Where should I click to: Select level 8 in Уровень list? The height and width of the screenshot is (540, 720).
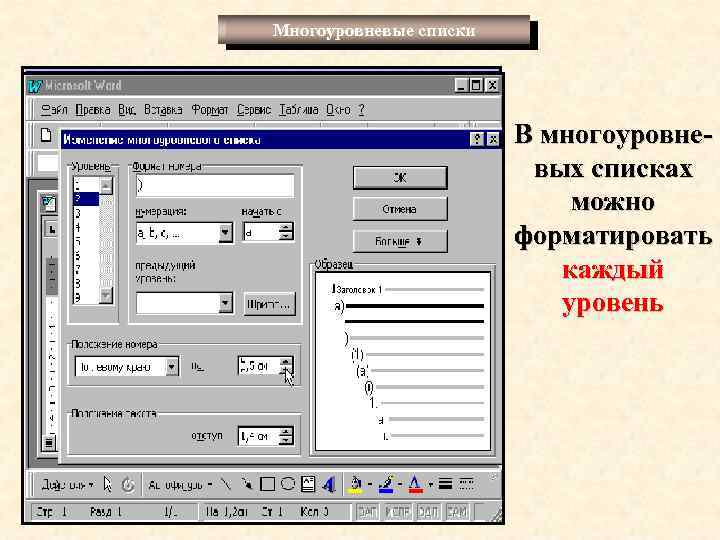[x=86, y=283]
